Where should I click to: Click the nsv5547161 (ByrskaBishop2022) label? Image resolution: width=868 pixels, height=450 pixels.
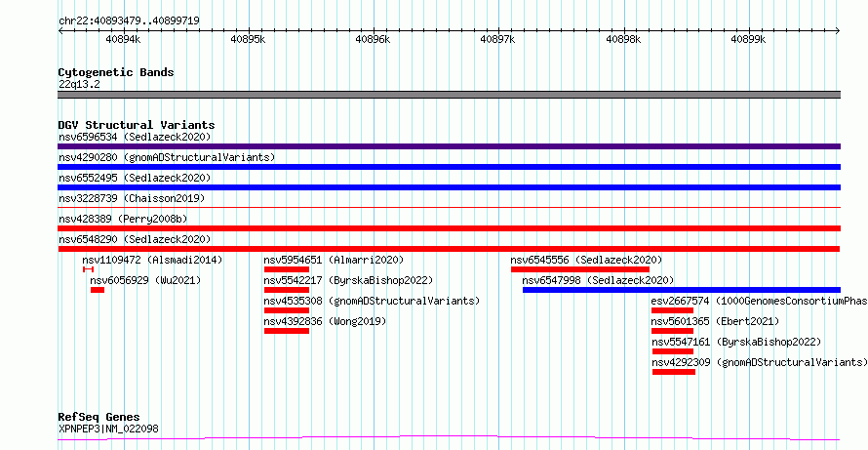pyautogui.click(x=736, y=342)
